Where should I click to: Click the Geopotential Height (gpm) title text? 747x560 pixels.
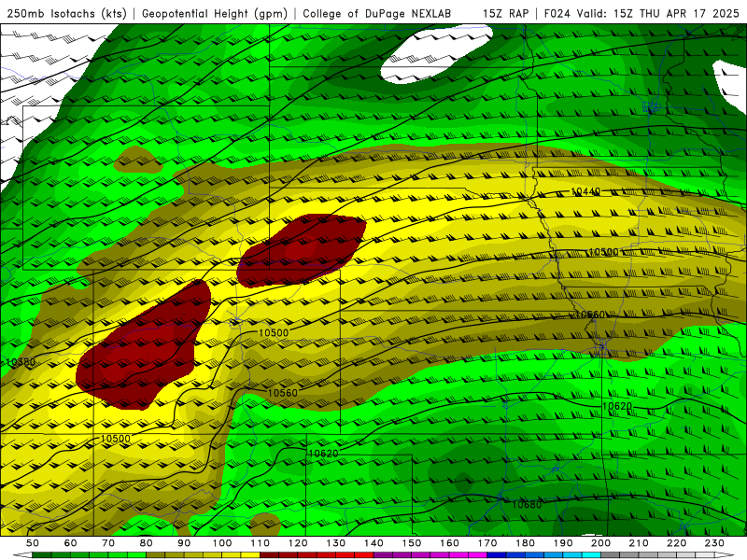pyautogui.click(x=215, y=13)
